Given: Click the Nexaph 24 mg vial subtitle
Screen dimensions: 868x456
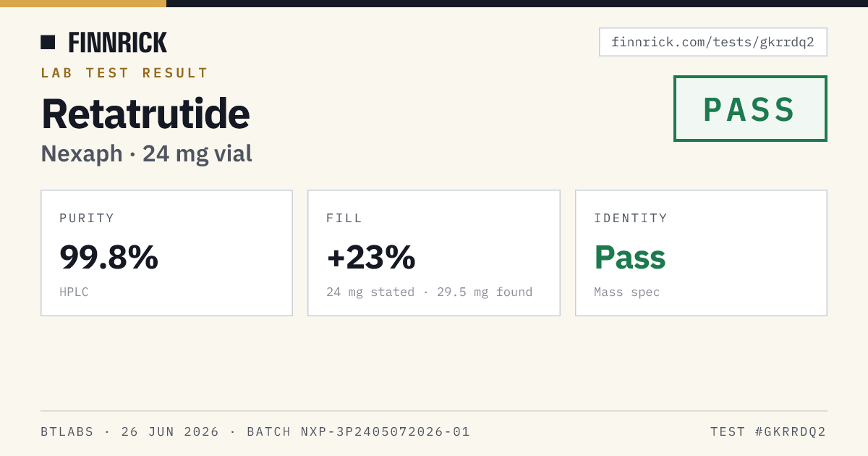Looking at the screenshot, I should pyautogui.click(x=146, y=153).
